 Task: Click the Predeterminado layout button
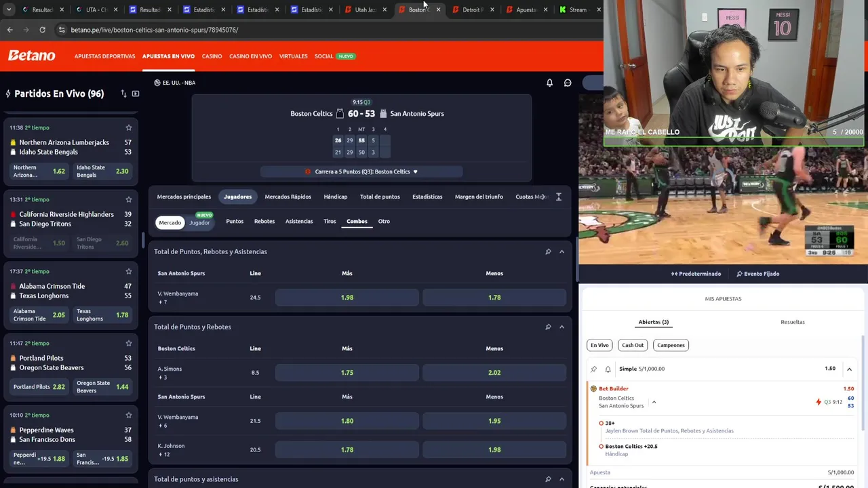(696, 274)
